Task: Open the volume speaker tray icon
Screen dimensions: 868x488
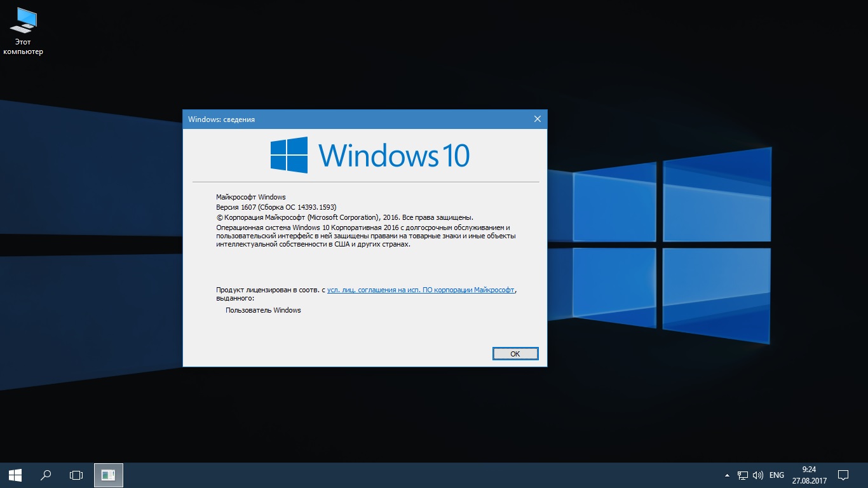Action: pyautogui.click(x=757, y=475)
